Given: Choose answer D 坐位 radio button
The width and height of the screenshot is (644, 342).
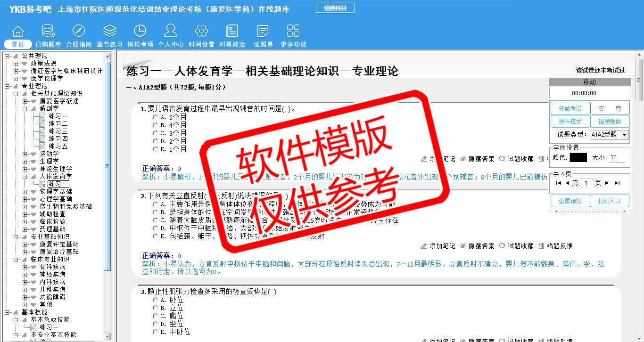Looking at the screenshot, I should 155,324.
